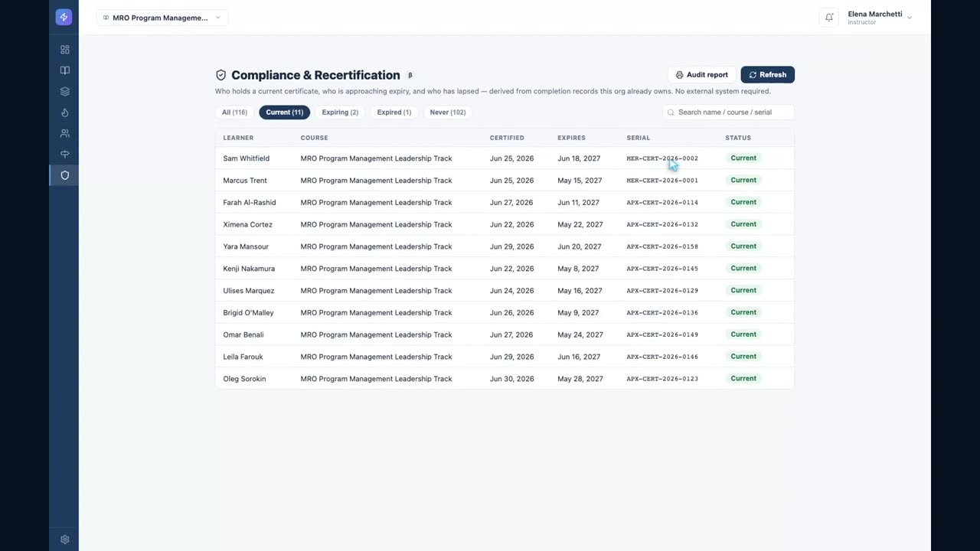Select the Current (11) filter tab

(284, 112)
